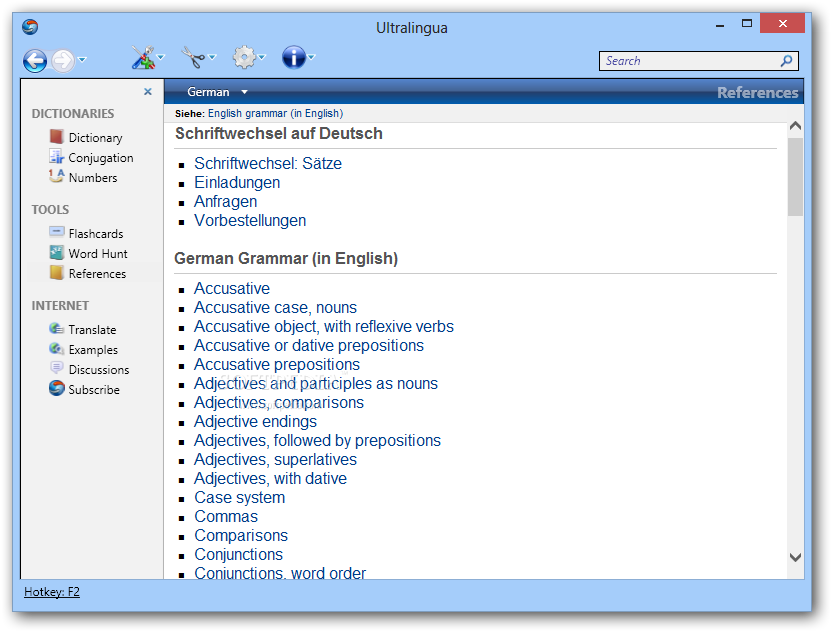832x632 pixels.
Task: Open the Accusative grammar link
Action: (232, 288)
